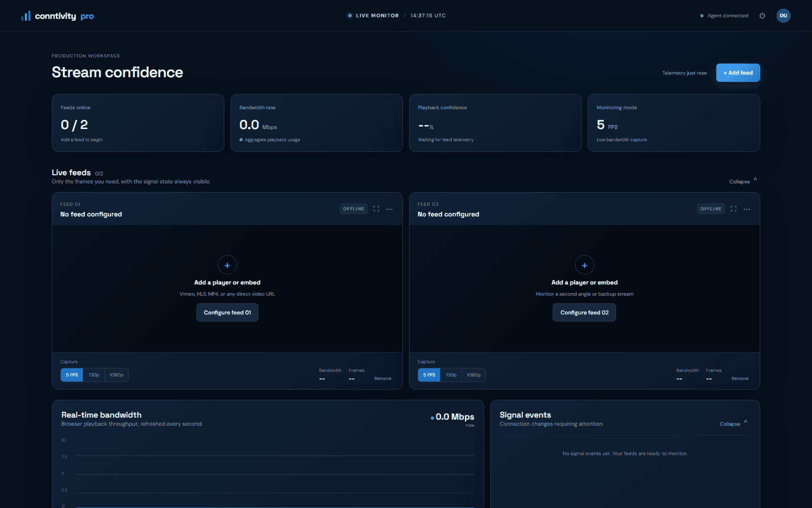Click Configure feed 02 button
This screenshot has height=508, width=812.
coord(584,312)
